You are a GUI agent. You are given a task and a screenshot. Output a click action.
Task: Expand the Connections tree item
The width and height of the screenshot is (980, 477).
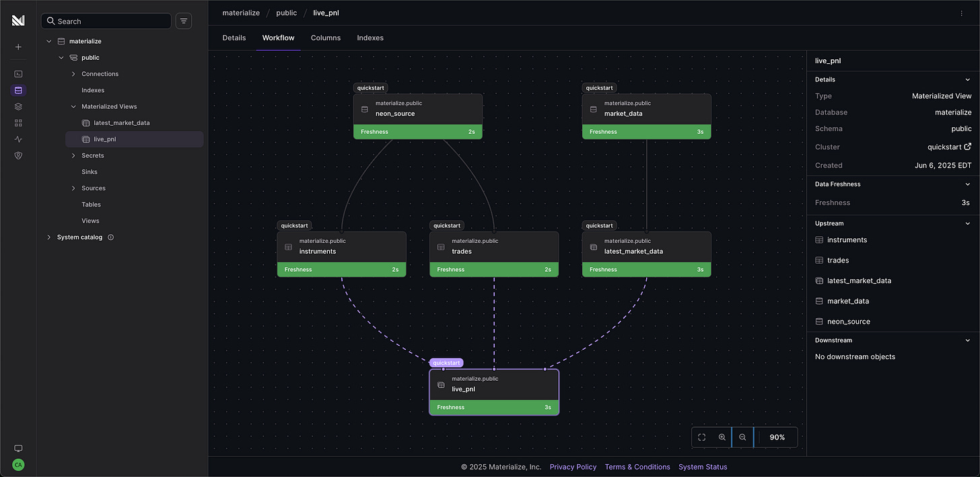pos(73,74)
